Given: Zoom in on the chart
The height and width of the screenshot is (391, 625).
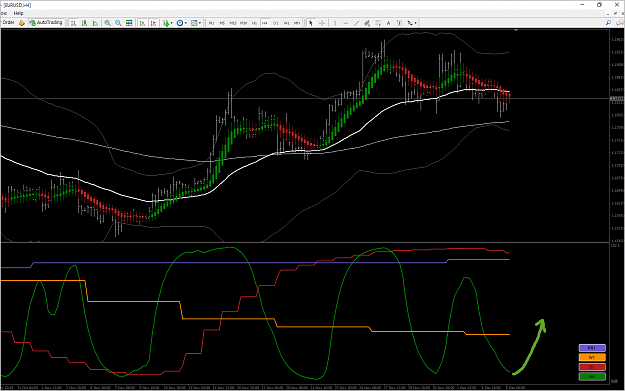Looking at the screenshot, I should [107, 23].
